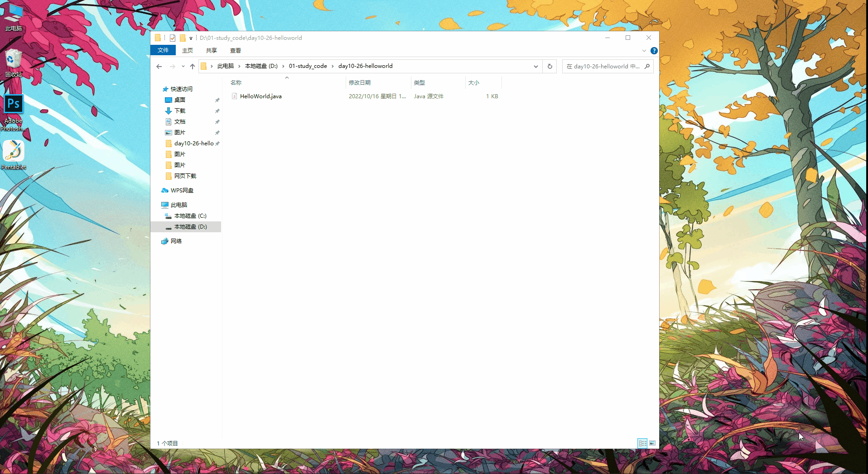Open the 回收站 recycle bin icon
868x474 pixels.
pos(13,63)
